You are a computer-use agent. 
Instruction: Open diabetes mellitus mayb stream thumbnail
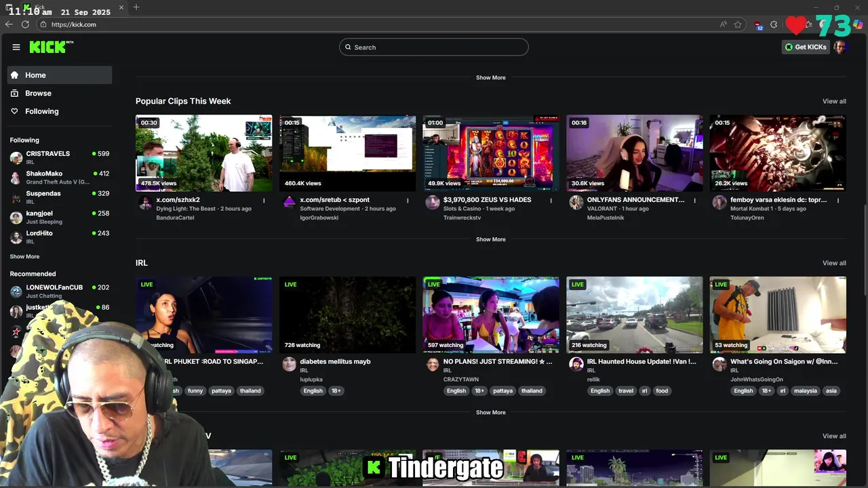tap(347, 314)
